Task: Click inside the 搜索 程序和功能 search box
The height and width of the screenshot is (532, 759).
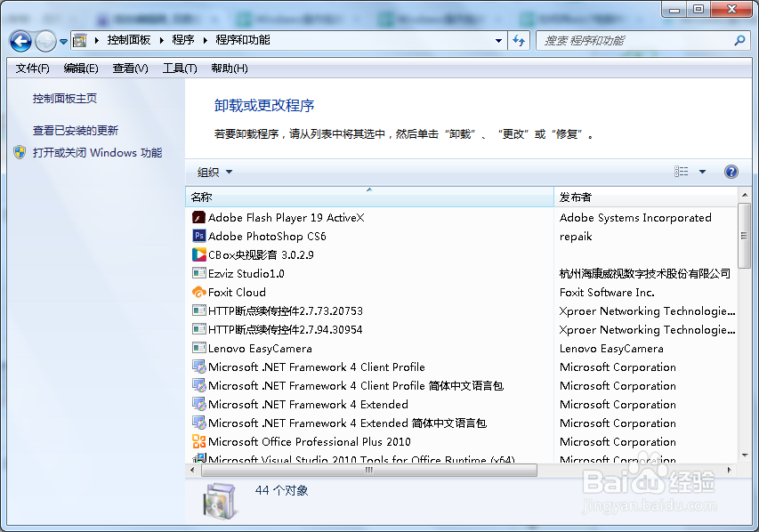Action: click(634, 41)
